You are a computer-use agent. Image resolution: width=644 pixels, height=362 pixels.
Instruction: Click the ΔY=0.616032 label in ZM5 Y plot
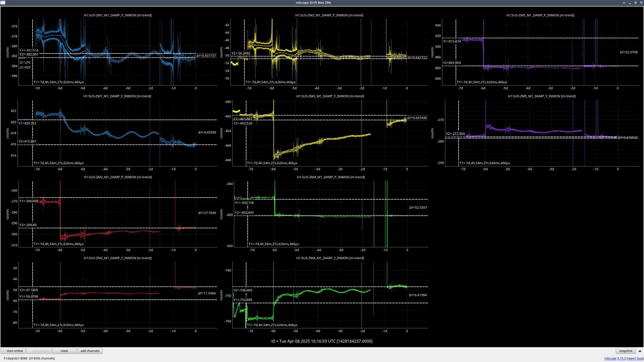click(628, 138)
